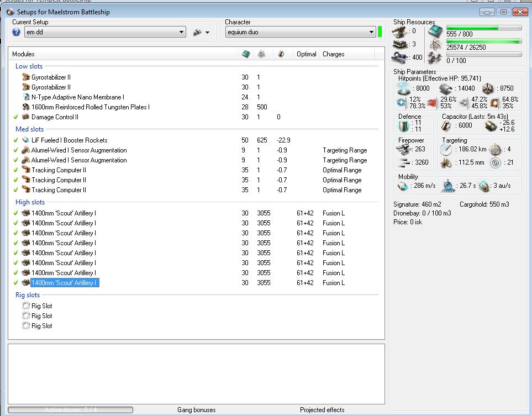Click the blue help question mark icon

16,32
